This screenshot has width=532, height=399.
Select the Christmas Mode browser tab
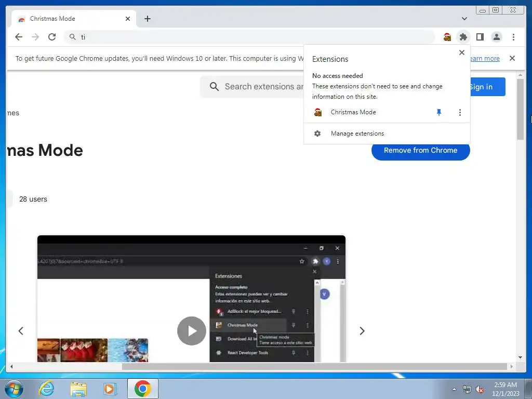74,19
